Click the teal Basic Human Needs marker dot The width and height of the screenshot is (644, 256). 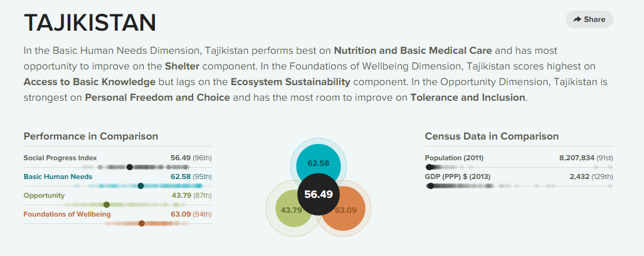[141, 186]
